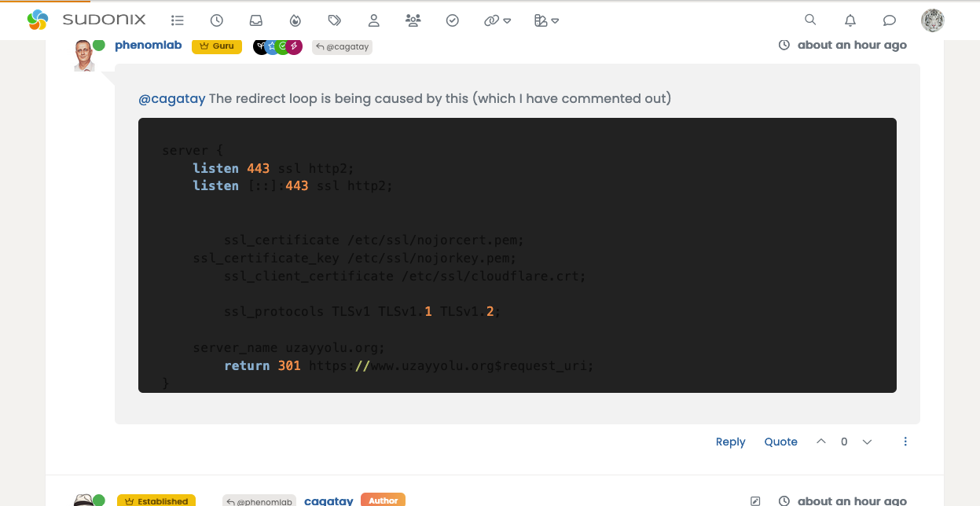Open the categories list icon
Viewport: 980px width, 506px height.
coord(178,21)
